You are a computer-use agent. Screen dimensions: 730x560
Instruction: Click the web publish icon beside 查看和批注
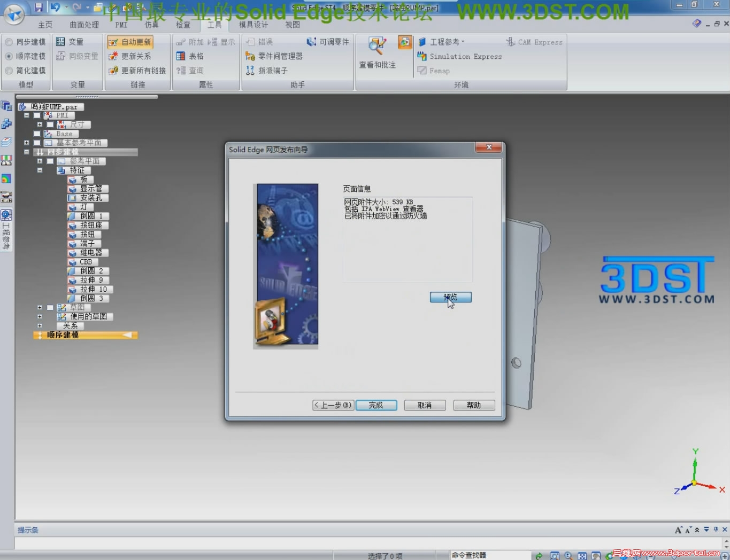(405, 42)
